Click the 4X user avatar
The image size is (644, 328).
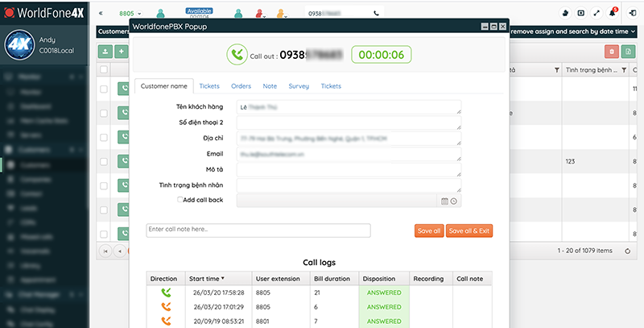[19, 45]
